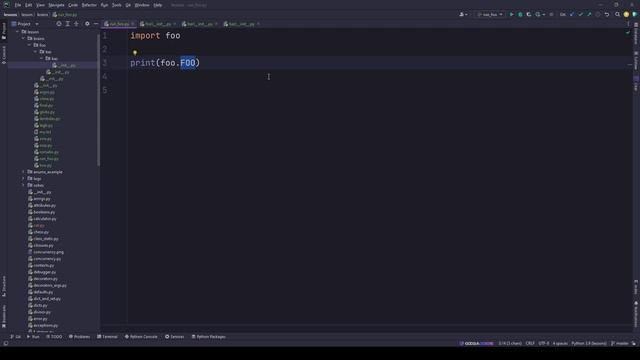This screenshot has width=640, height=360.
Task: Open the Edit menu
Action: [x=28, y=5]
